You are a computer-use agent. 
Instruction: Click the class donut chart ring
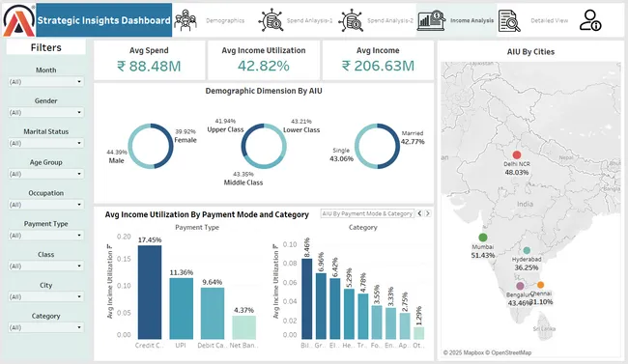[264, 146]
